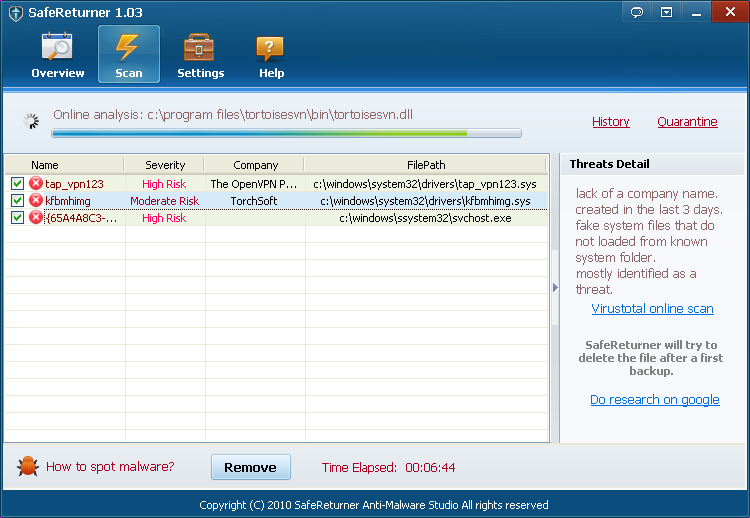Open the Virustotal online scan link
This screenshot has width=750, height=518.
coord(652,309)
